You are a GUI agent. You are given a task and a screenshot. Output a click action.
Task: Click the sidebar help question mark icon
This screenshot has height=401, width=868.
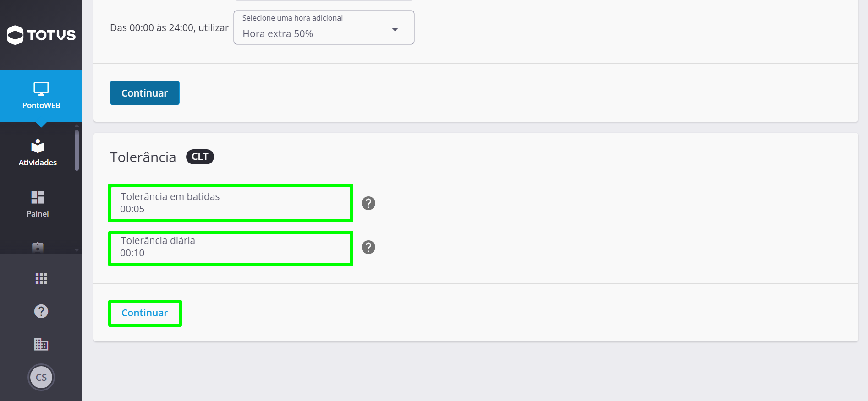point(41,311)
